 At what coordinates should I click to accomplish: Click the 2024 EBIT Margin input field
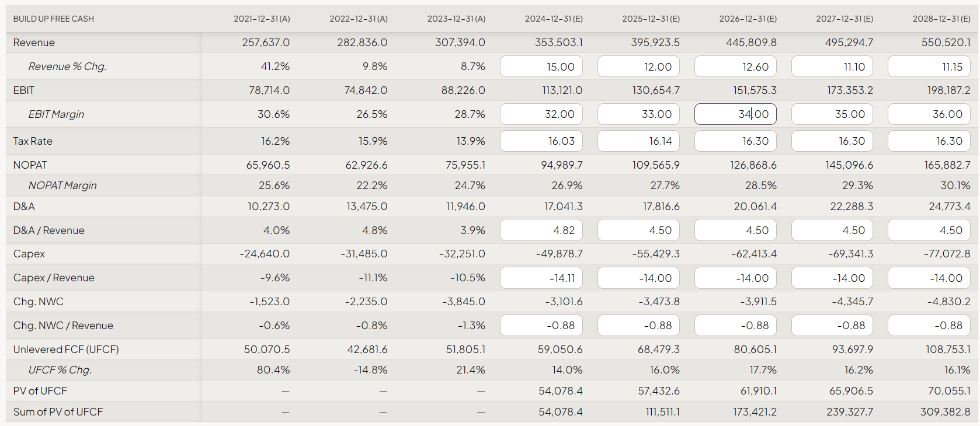[541, 114]
